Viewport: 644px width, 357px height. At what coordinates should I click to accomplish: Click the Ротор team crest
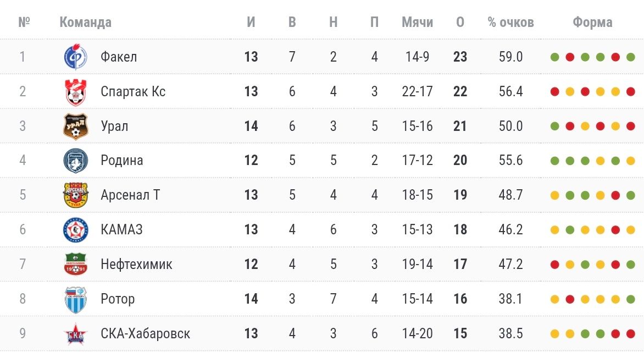pos(75,299)
